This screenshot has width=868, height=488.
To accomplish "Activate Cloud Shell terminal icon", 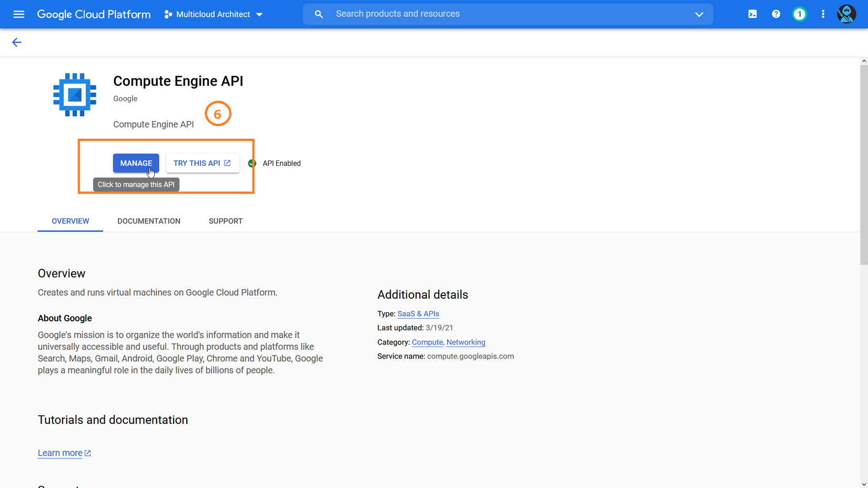I will pyautogui.click(x=752, y=14).
